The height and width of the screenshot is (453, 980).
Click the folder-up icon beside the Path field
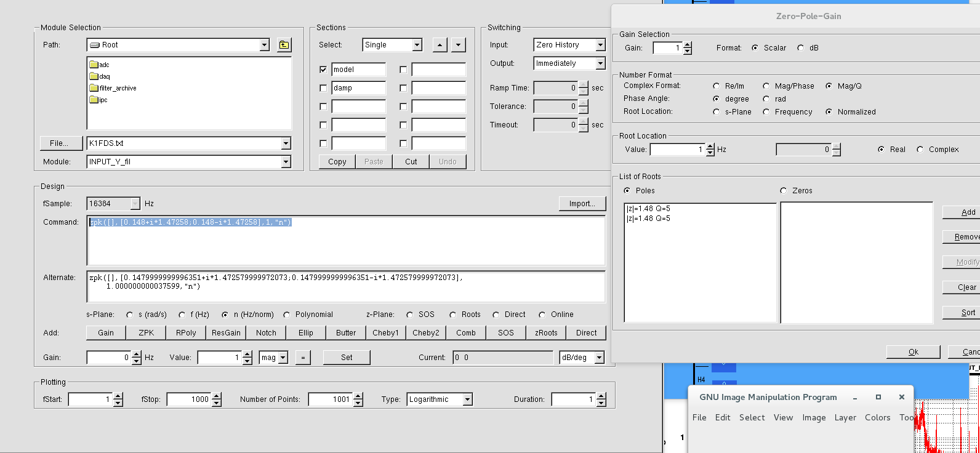pos(284,45)
